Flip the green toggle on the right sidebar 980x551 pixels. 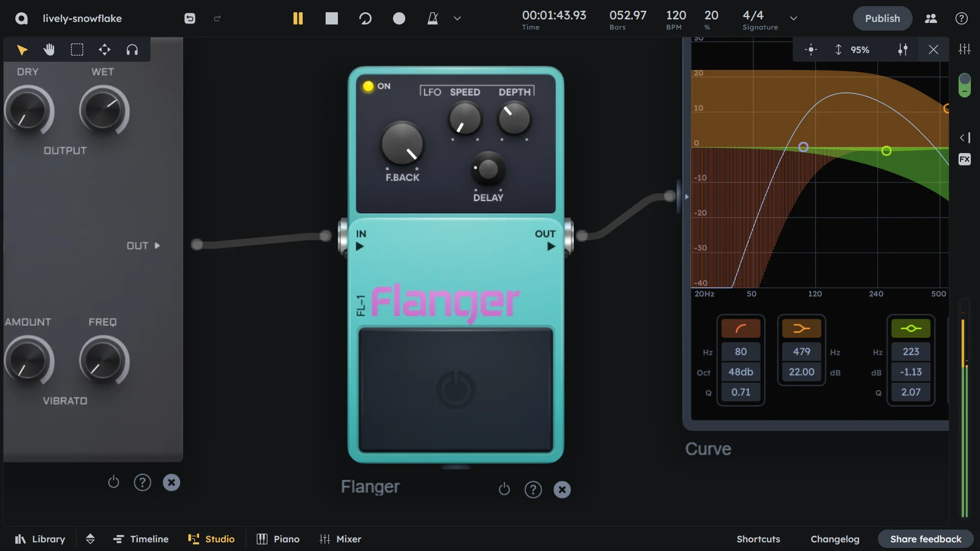(965, 85)
